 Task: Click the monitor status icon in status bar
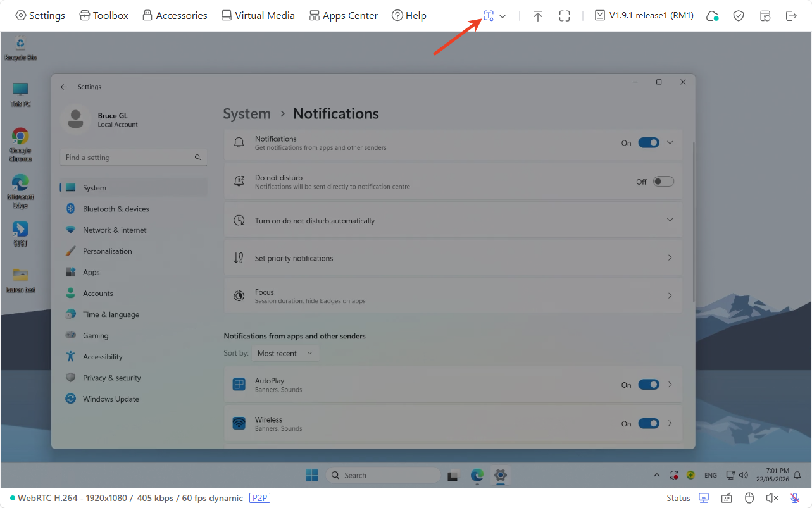coord(704,498)
